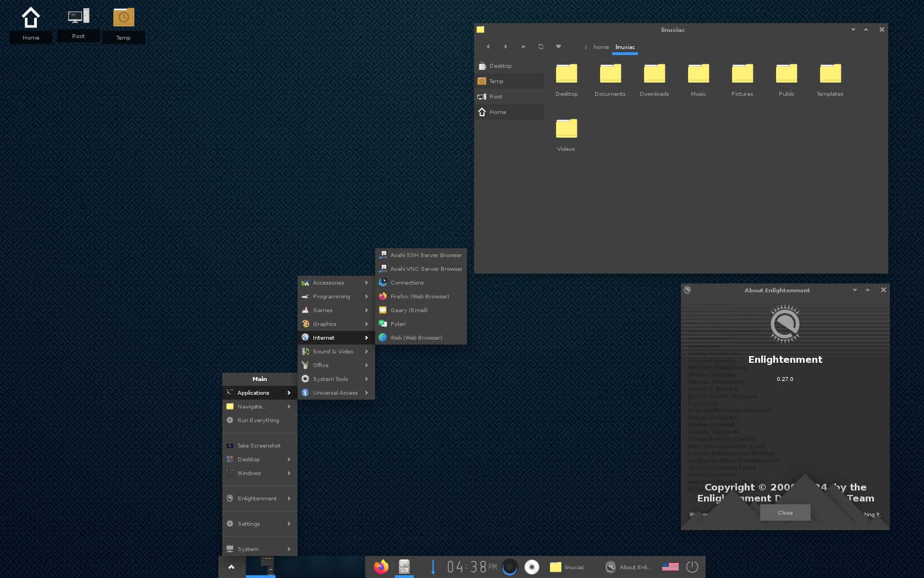Click the home breadcrumb in the path bar

pos(601,47)
